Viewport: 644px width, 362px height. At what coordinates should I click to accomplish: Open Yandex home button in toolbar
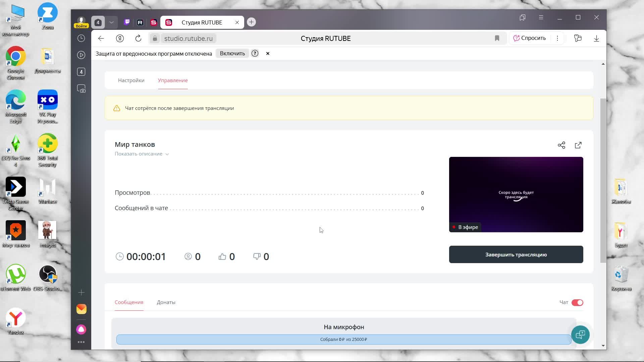click(x=120, y=39)
